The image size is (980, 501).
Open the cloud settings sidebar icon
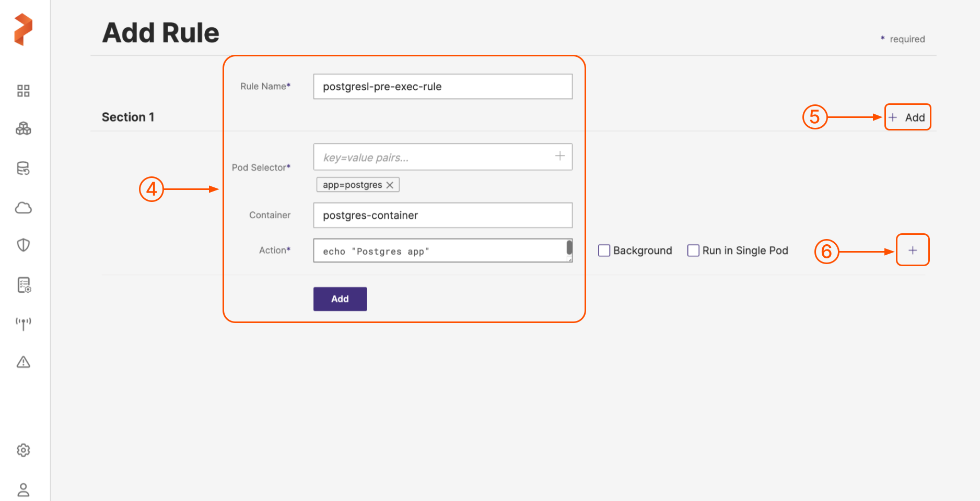[24, 208]
